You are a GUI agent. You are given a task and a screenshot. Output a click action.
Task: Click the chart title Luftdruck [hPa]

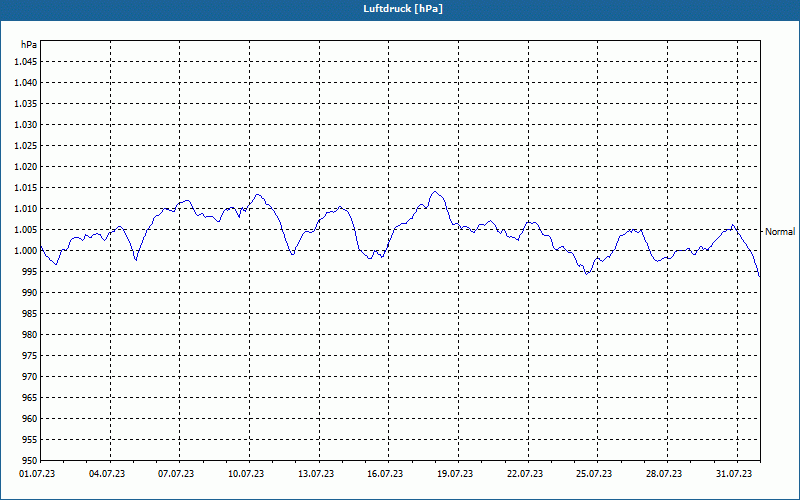pos(403,9)
